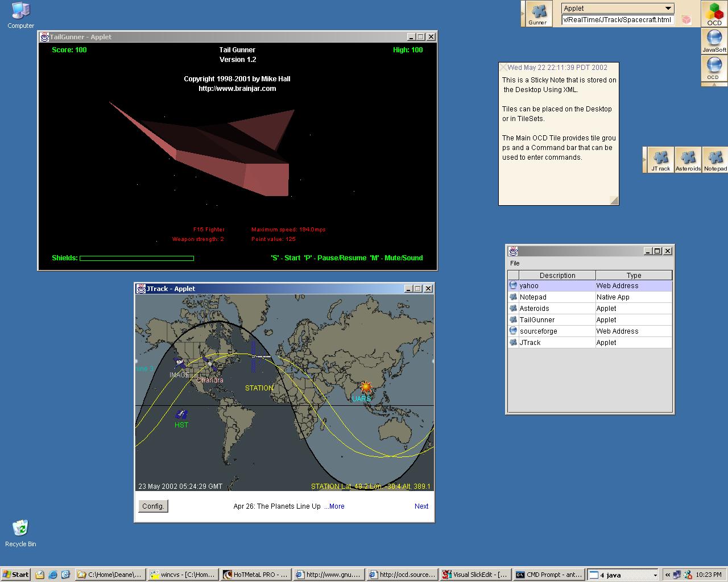The width and height of the screenshot is (728, 582).
Task: Open the Notepad tile
Action: (x=715, y=159)
